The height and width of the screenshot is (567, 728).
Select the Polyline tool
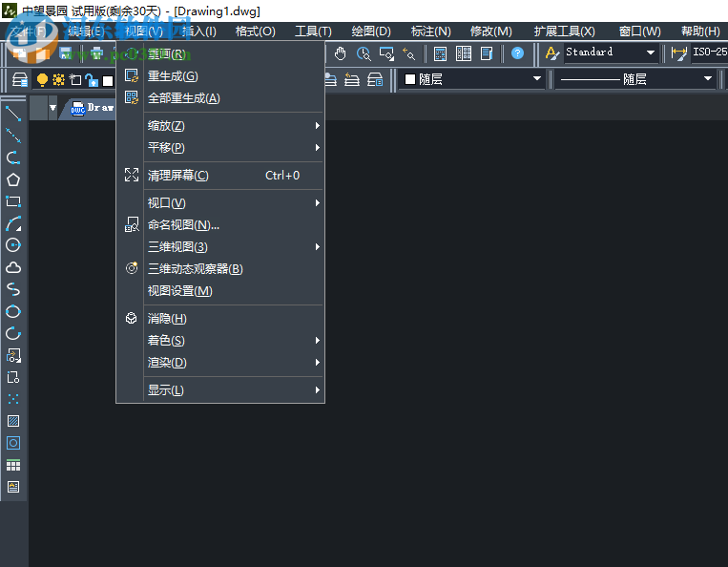coord(13,157)
